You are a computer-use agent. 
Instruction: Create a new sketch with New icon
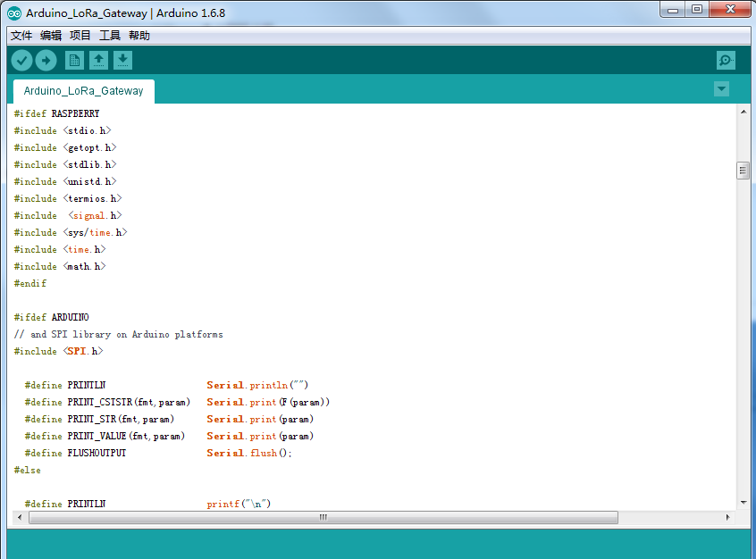74,61
